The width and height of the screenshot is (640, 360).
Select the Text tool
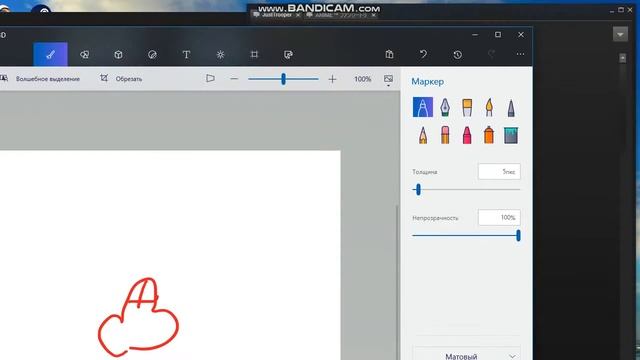pyautogui.click(x=186, y=54)
